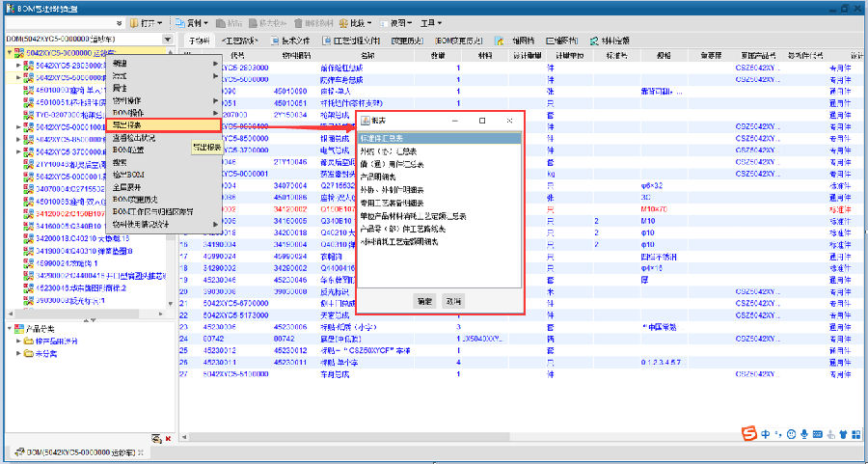Click the smiley emoji icon in IME bar
The height and width of the screenshot is (464, 868).
coord(791,433)
